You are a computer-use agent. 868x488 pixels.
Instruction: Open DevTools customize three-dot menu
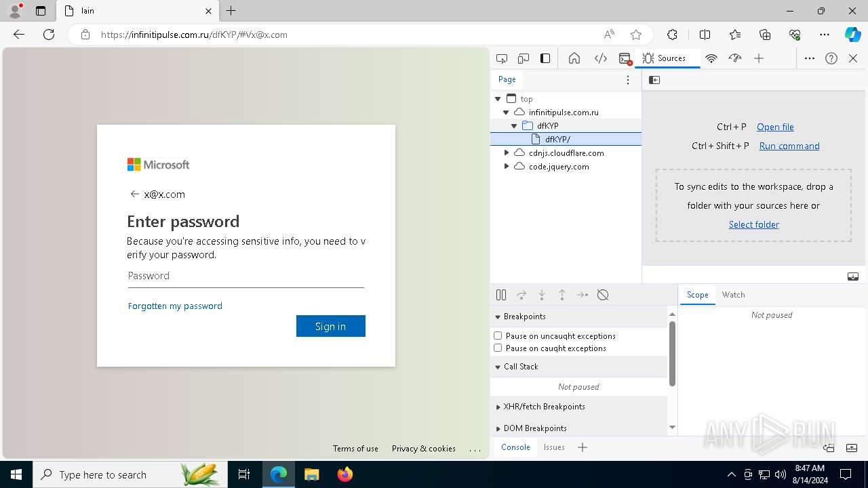coord(810,58)
